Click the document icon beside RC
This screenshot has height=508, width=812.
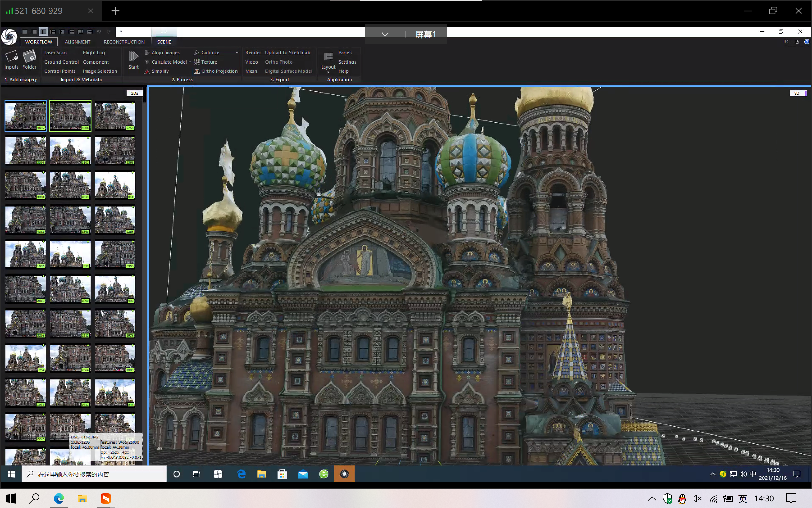coord(797,42)
